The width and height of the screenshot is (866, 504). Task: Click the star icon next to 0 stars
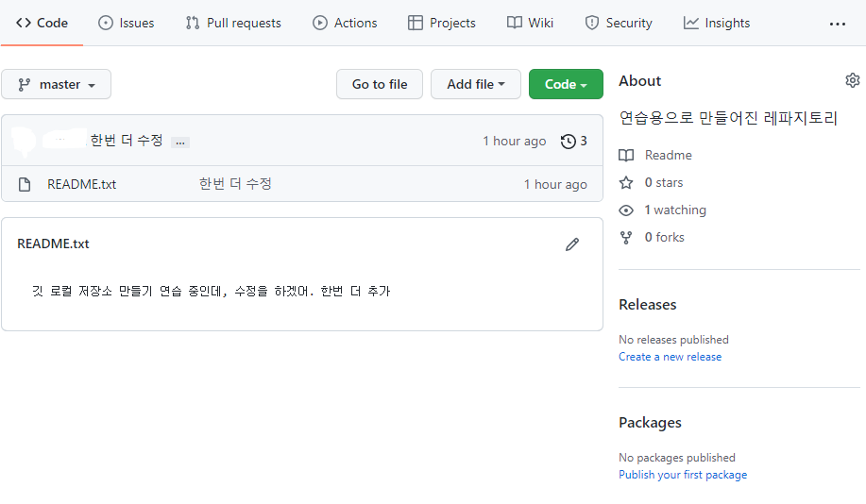pyautogui.click(x=626, y=183)
